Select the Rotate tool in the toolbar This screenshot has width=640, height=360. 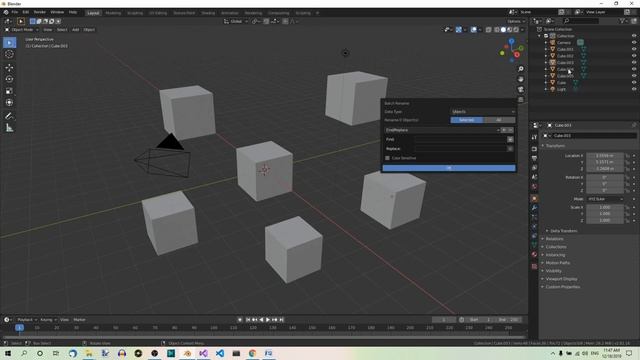click(9, 79)
